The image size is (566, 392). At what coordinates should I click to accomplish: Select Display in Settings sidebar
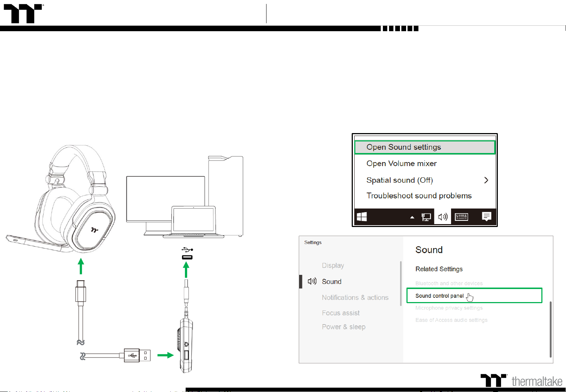pos(333,265)
